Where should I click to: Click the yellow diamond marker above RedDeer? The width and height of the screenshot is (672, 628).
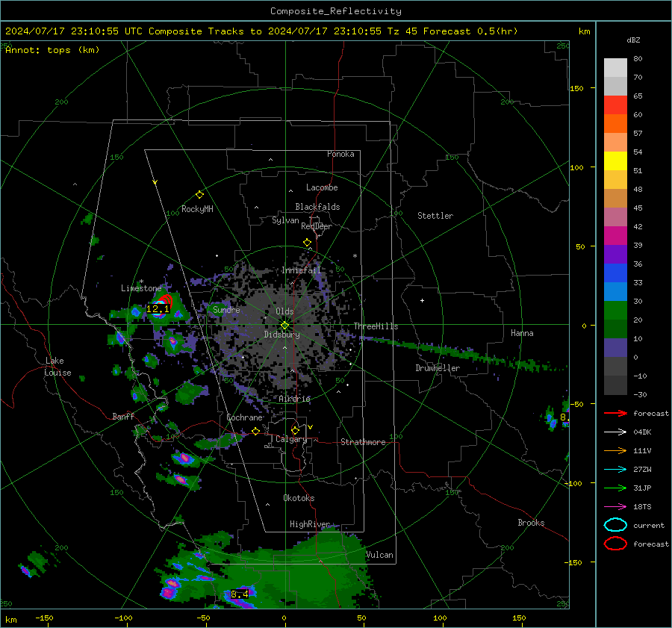click(307, 243)
